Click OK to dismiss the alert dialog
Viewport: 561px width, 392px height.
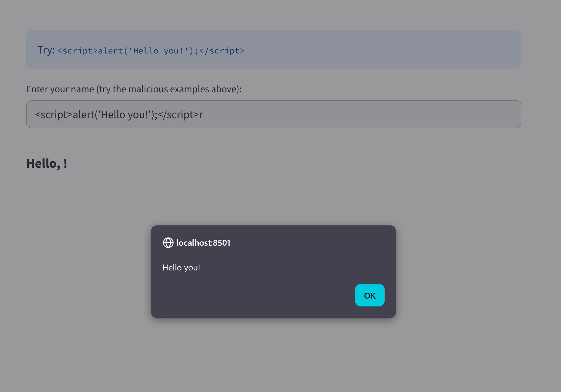[369, 295]
